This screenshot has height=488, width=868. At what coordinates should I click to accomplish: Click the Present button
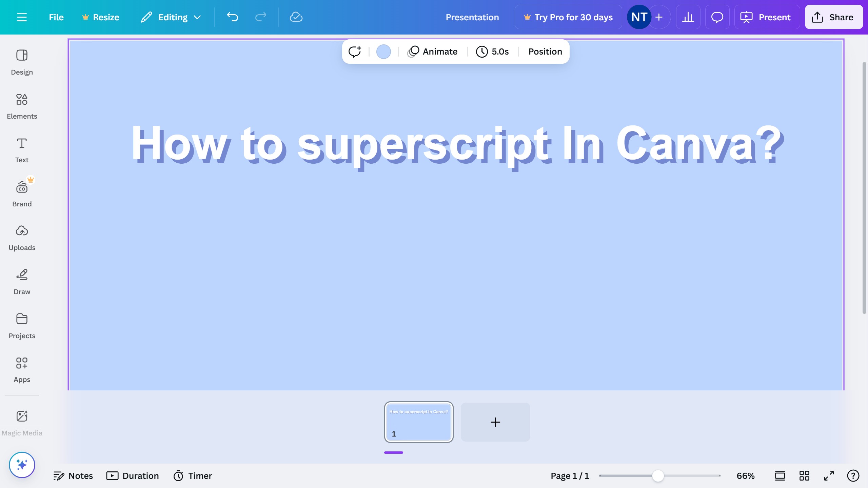(767, 17)
